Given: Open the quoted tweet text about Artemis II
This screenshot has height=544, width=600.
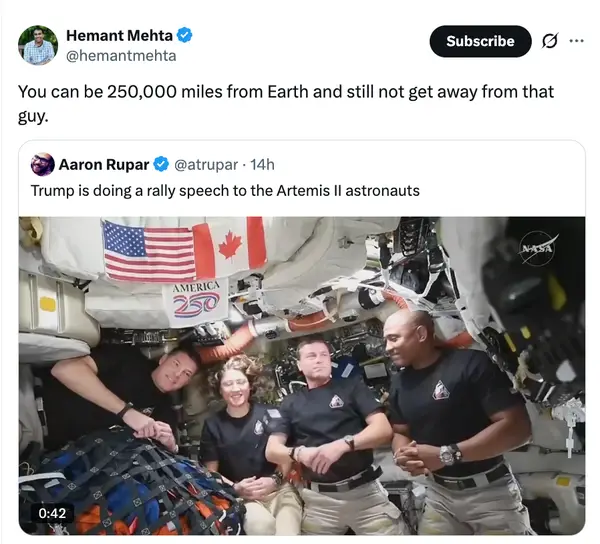Looking at the screenshot, I should coord(225,191).
